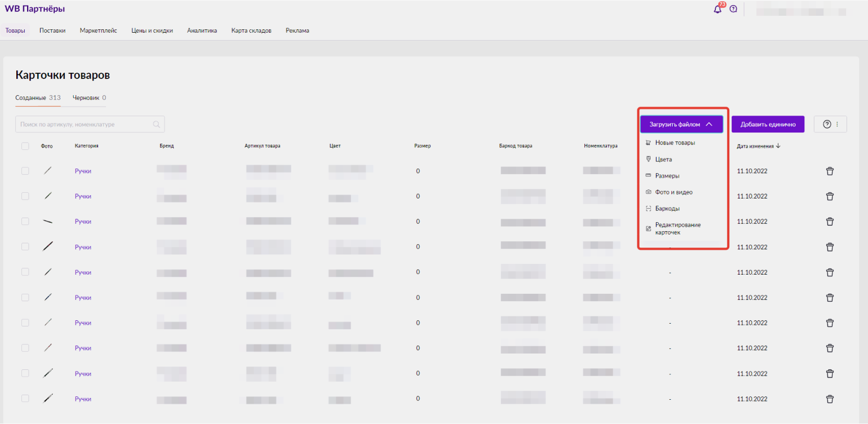Open the pen photo thumbnail in the first row
This screenshot has height=424, width=868.
click(x=48, y=171)
